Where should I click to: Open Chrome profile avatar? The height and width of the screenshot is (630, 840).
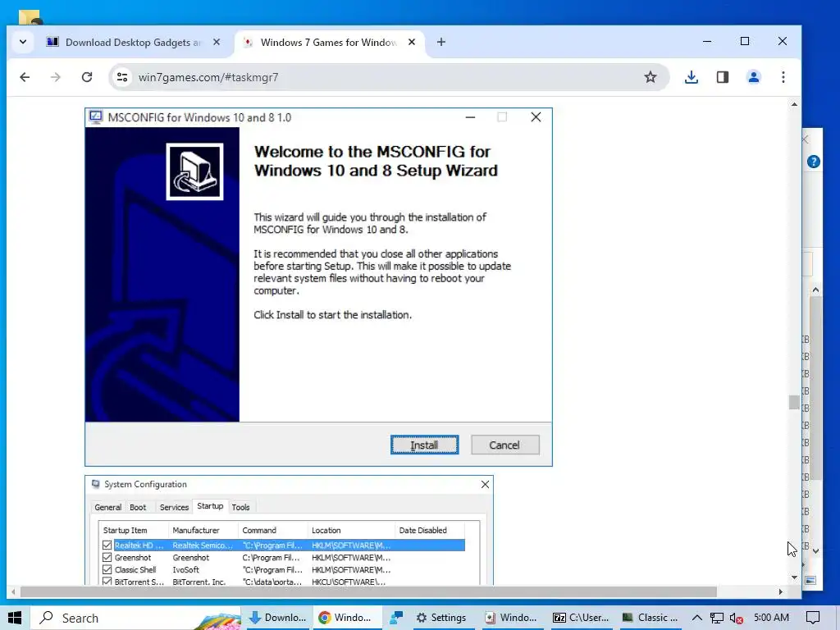click(753, 77)
